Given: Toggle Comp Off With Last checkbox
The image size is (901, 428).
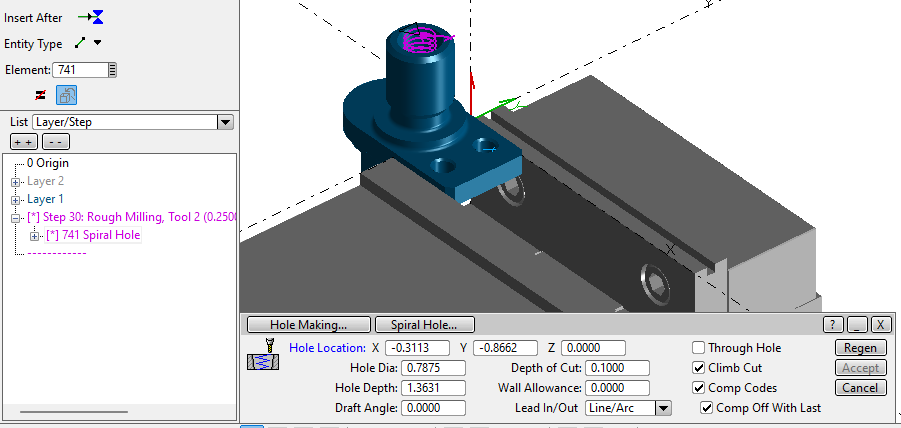Looking at the screenshot, I should [707, 408].
